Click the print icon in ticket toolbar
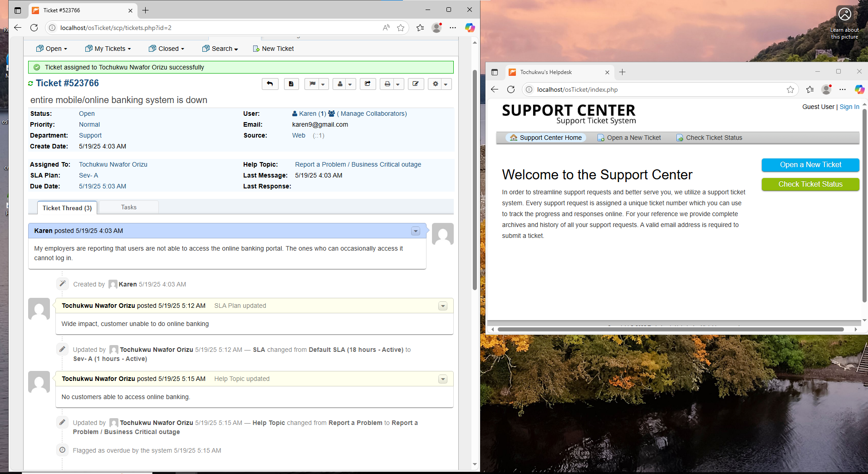 click(x=387, y=84)
